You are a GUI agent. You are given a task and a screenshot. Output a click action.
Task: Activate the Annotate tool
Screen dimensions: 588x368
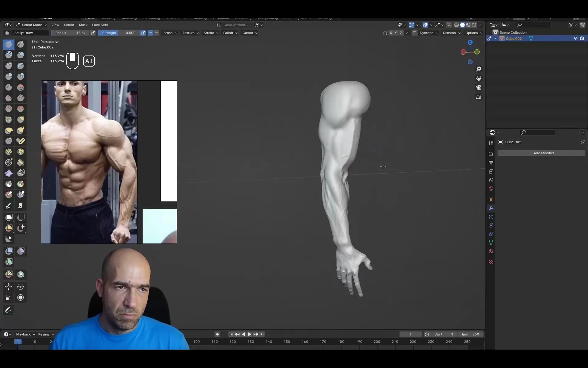coord(9,310)
